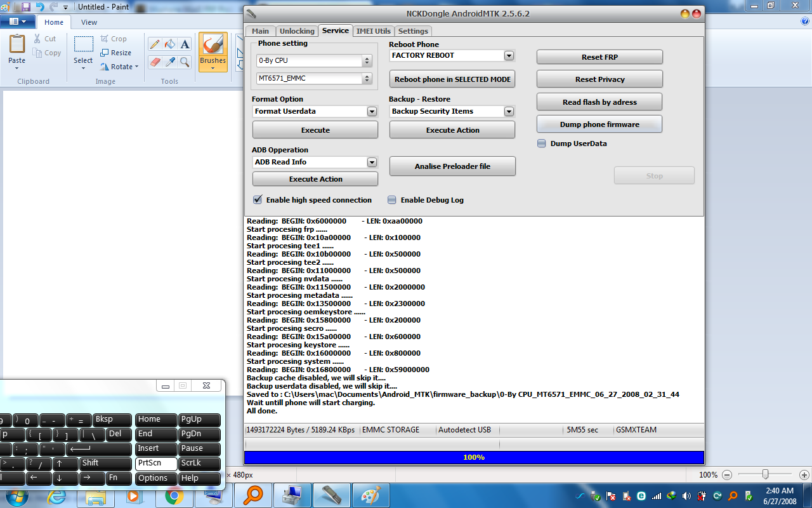Click the Read flash by adress button

point(599,102)
